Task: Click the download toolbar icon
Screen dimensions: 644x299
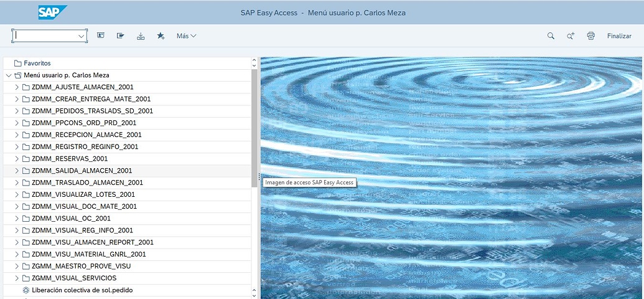Action: point(141,36)
